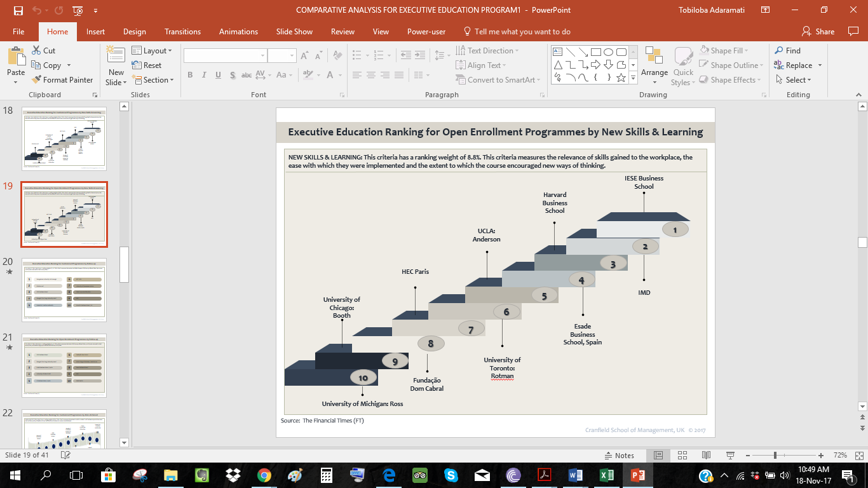Open the Layout dropdown
The image size is (868, 488).
[x=151, y=51]
